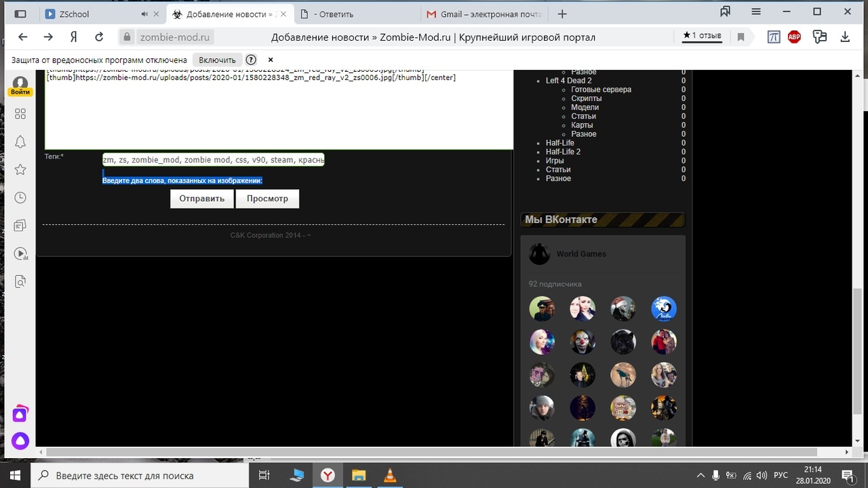
Task: Click the Windows taskbar search box
Action: click(x=140, y=475)
